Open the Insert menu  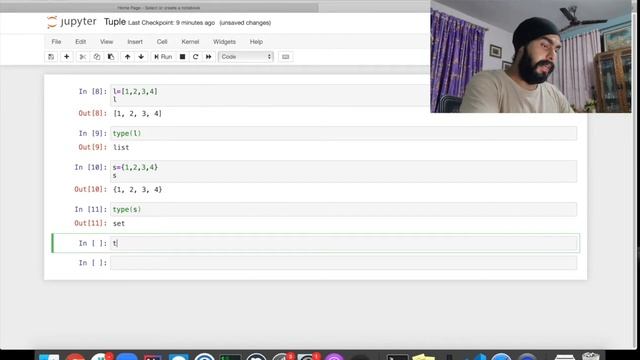coord(135,42)
